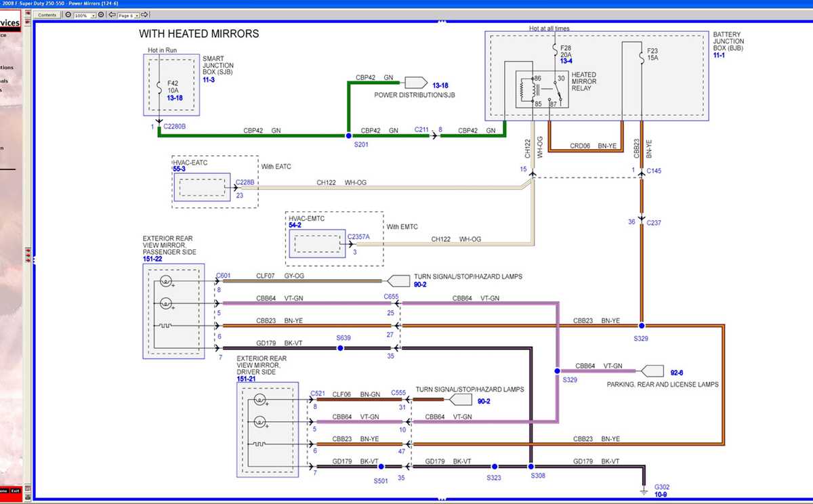Open 90-2 link on the CLF07 GY-OG line

click(420, 285)
